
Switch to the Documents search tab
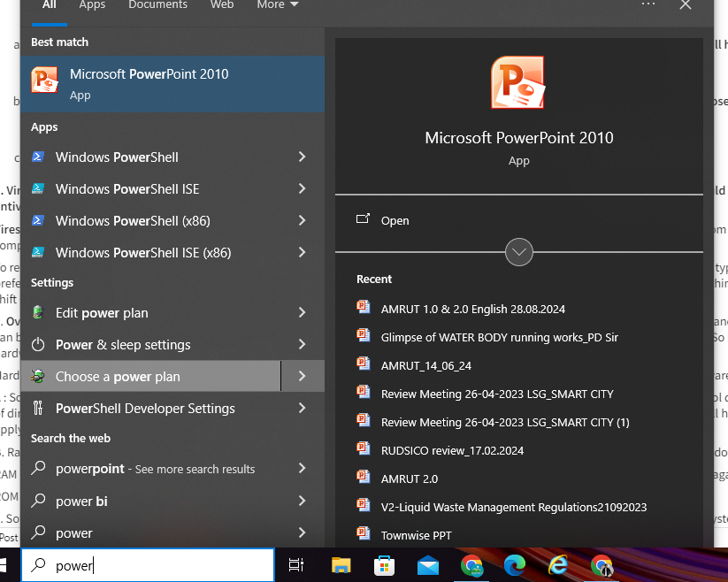(157, 5)
